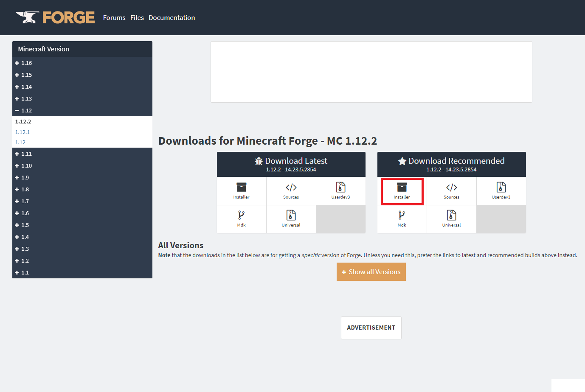Select Minecraft version 1.12.2

(x=23, y=121)
